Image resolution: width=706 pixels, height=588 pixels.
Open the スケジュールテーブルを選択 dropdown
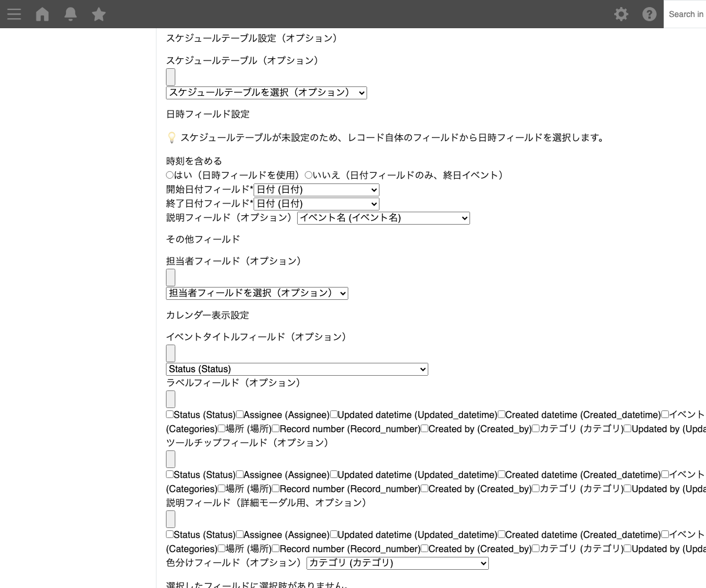[x=266, y=92]
